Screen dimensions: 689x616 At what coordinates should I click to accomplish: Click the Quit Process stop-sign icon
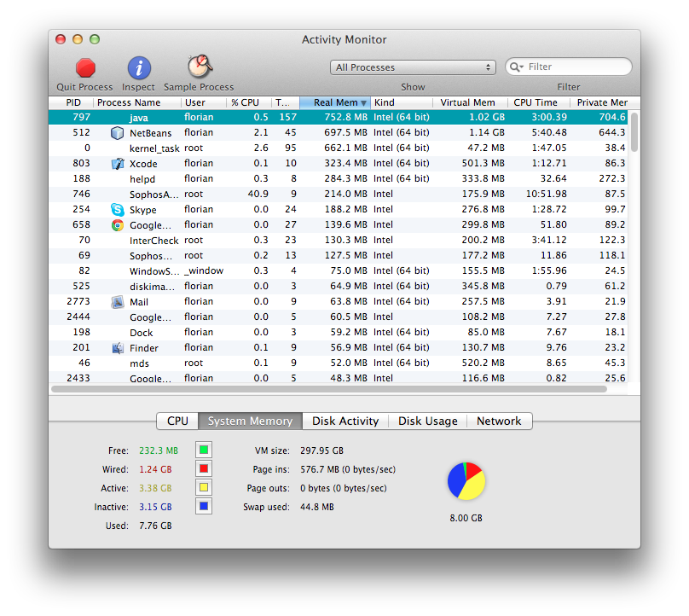[x=85, y=68]
